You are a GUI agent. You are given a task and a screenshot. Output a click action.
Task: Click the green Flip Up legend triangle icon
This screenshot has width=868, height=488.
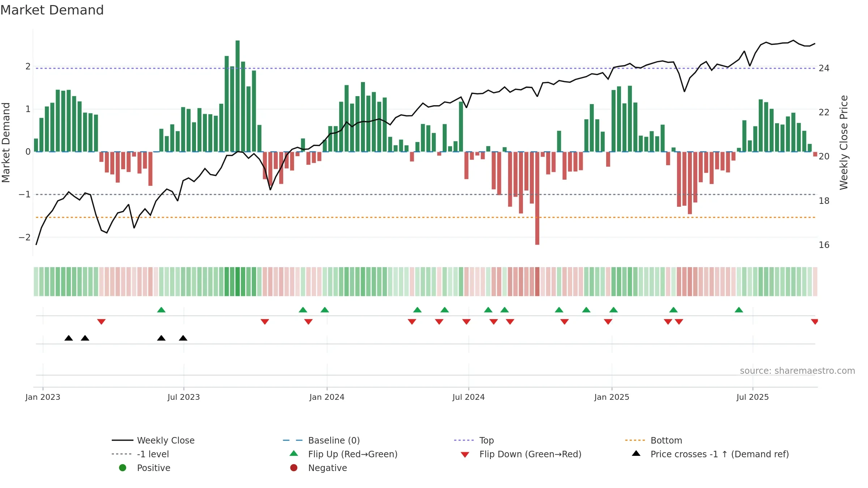click(294, 453)
